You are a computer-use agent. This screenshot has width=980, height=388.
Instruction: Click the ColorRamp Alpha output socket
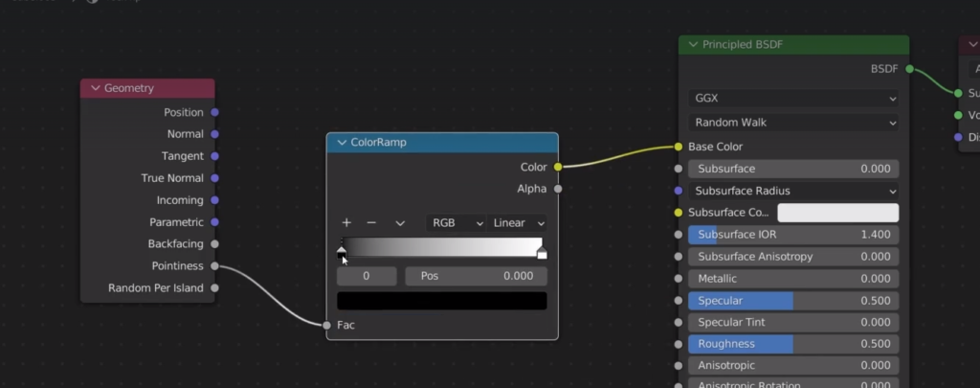click(x=558, y=189)
